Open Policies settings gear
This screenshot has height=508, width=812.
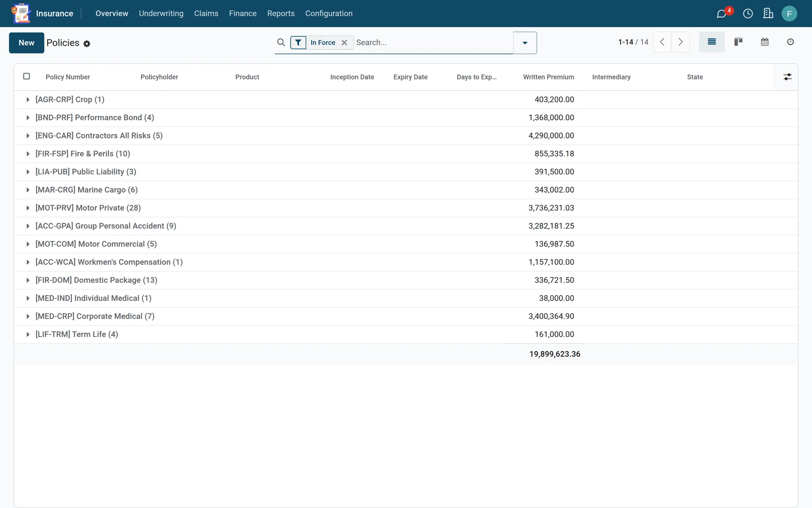pyautogui.click(x=87, y=44)
